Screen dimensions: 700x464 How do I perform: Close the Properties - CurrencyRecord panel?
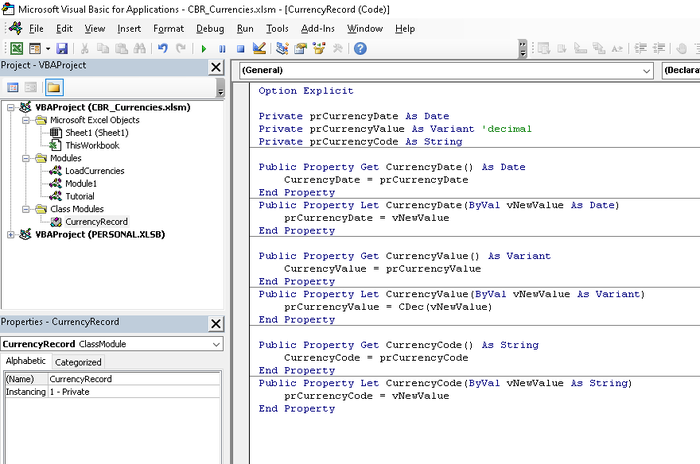coord(216,323)
